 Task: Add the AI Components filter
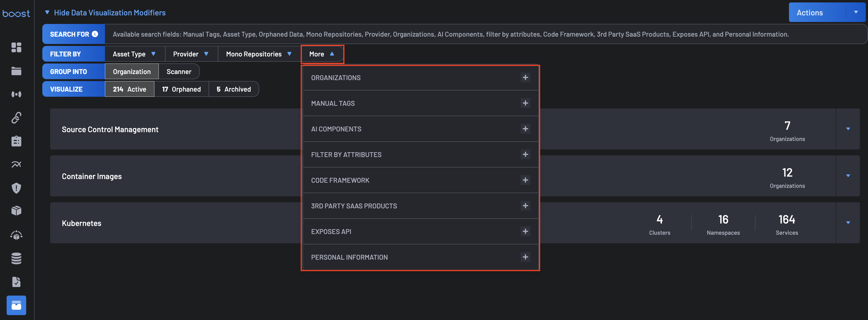[x=525, y=129]
